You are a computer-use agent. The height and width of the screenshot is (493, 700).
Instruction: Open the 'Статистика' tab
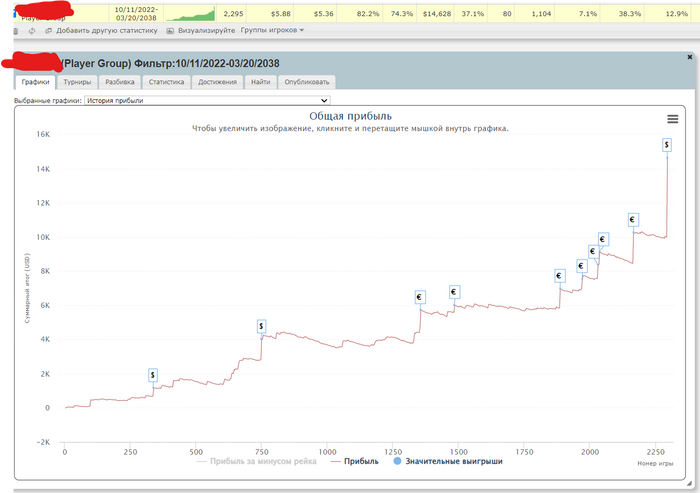click(x=166, y=82)
